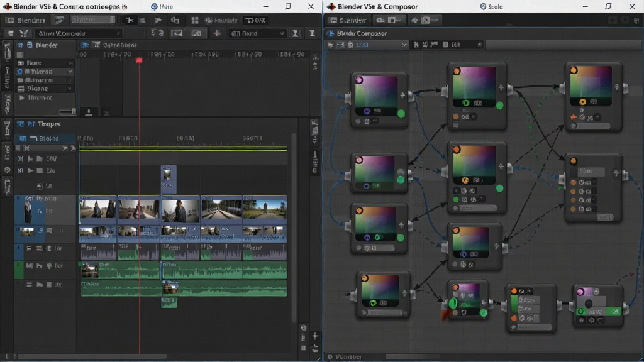The image size is (644, 362).
Task: Click the camera icon next to Blender menu in Composor
Action: point(380,19)
